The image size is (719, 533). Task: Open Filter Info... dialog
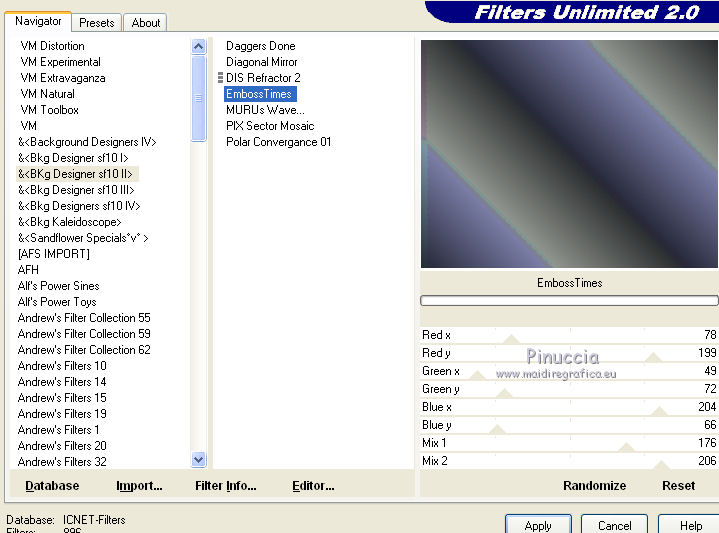(x=226, y=486)
